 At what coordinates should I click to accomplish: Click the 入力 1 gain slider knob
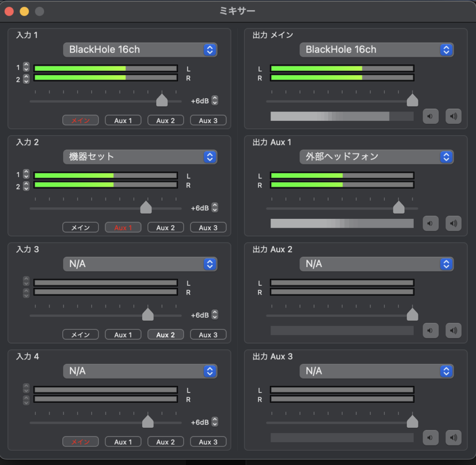click(x=162, y=100)
